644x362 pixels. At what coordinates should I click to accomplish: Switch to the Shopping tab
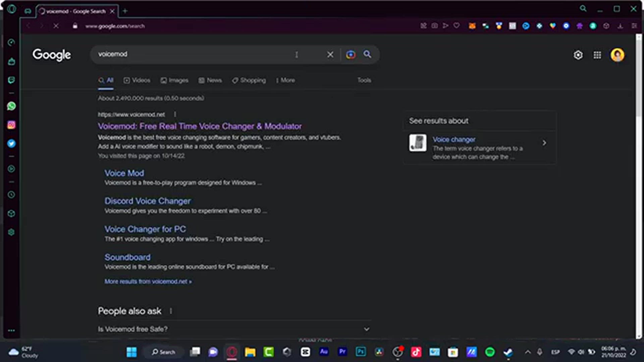[249, 80]
